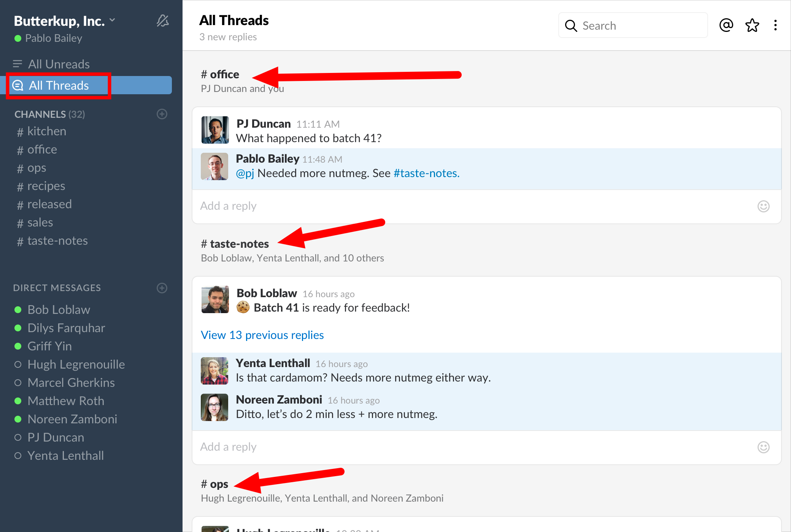Start a new direct message via plus icon
The height and width of the screenshot is (532, 791).
point(162,288)
